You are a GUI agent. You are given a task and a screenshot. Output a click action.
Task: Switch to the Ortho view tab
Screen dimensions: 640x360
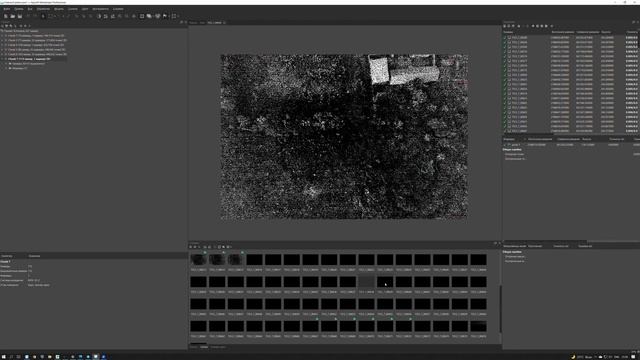(x=202, y=22)
